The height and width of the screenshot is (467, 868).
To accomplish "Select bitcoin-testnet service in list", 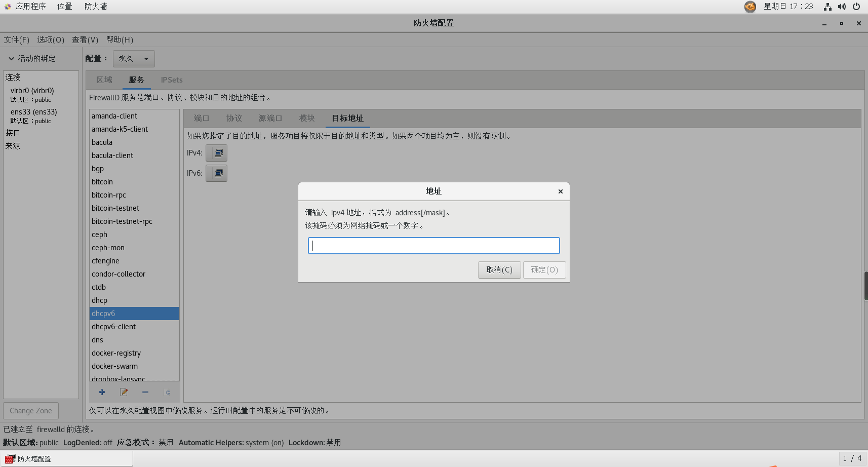I will (x=134, y=208).
